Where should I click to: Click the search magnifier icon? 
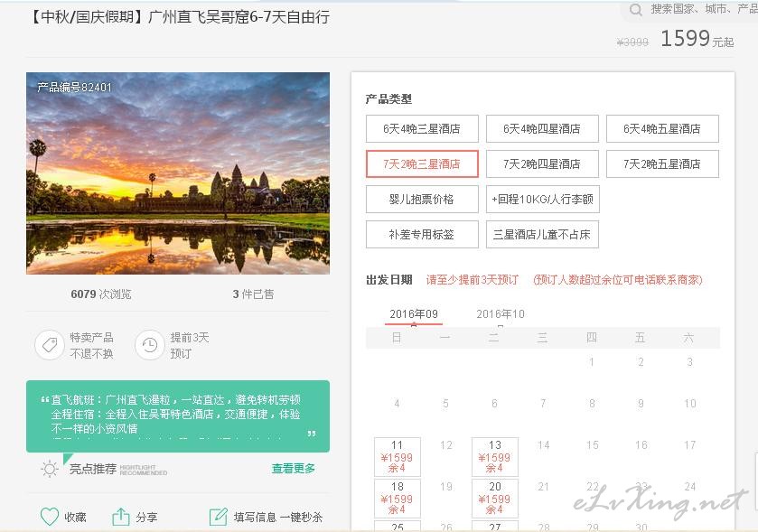[x=636, y=10]
